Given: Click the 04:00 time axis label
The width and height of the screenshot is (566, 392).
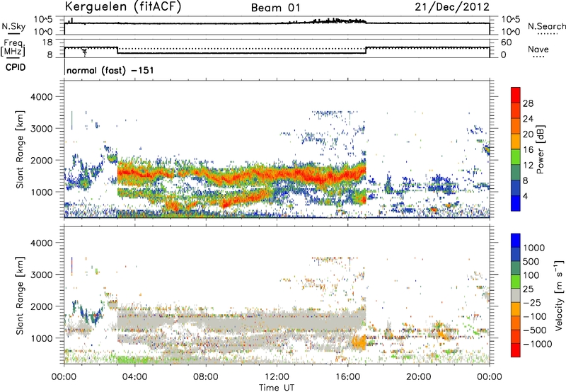Looking at the screenshot, I should pyautogui.click(x=134, y=377).
